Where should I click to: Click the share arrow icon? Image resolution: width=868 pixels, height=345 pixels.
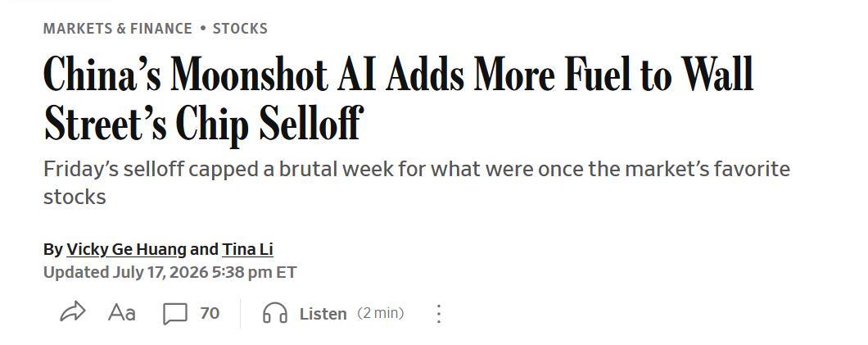click(x=73, y=313)
